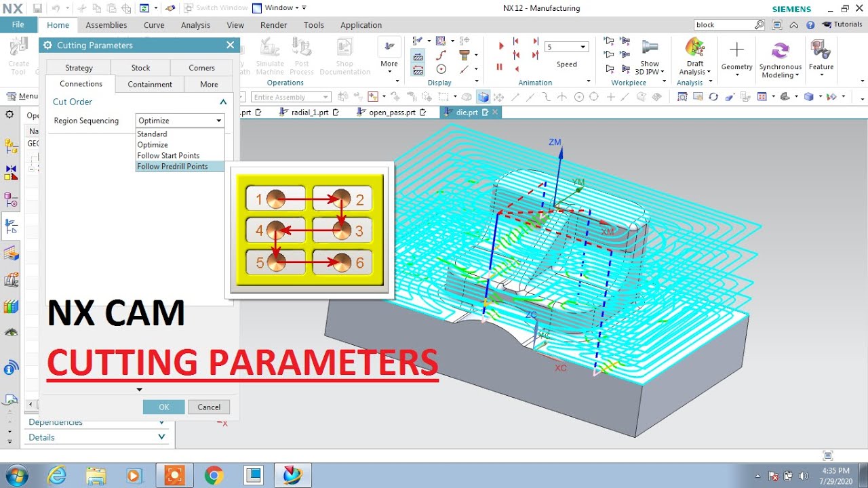Toggle the shaded cube display icon

(x=483, y=97)
